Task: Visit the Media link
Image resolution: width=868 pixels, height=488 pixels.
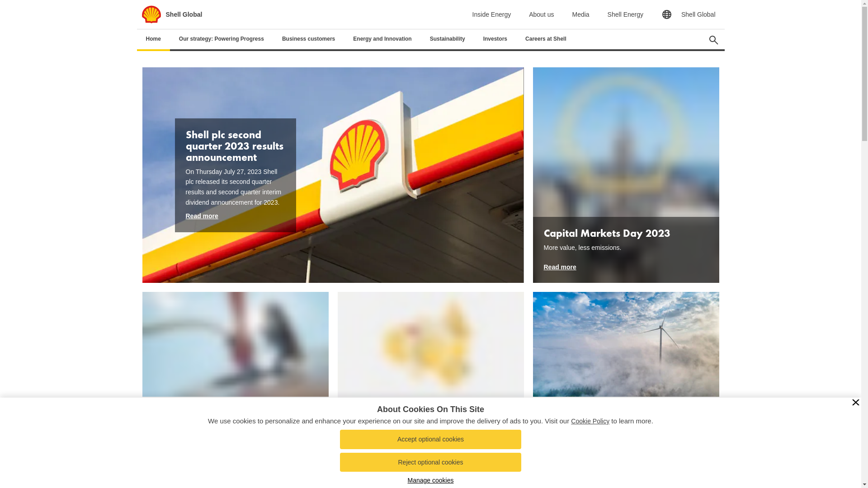Action: pos(580,14)
